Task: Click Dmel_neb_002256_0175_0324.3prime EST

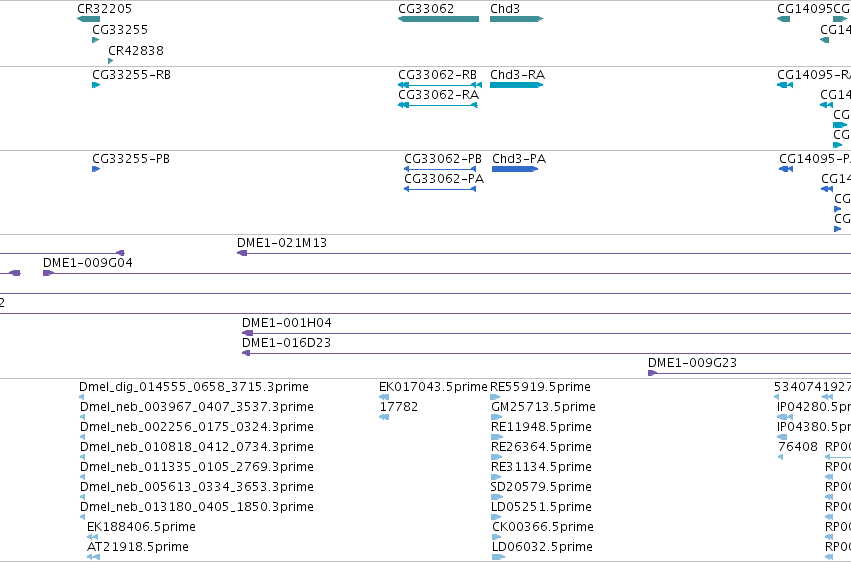Action: tap(196, 427)
